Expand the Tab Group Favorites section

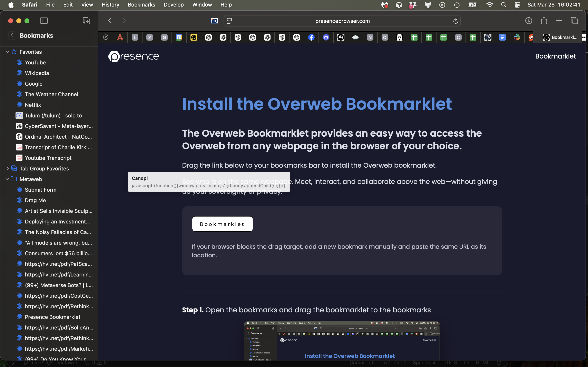[x=7, y=168]
